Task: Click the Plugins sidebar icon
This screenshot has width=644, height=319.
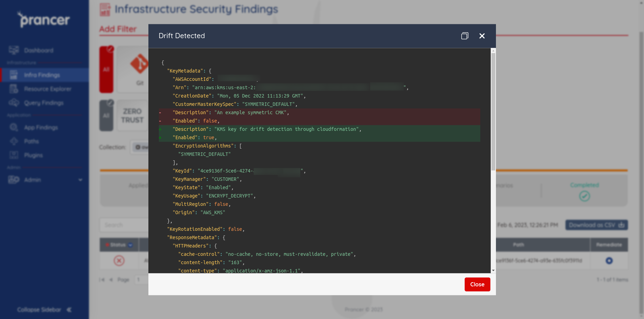Action: point(14,155)
